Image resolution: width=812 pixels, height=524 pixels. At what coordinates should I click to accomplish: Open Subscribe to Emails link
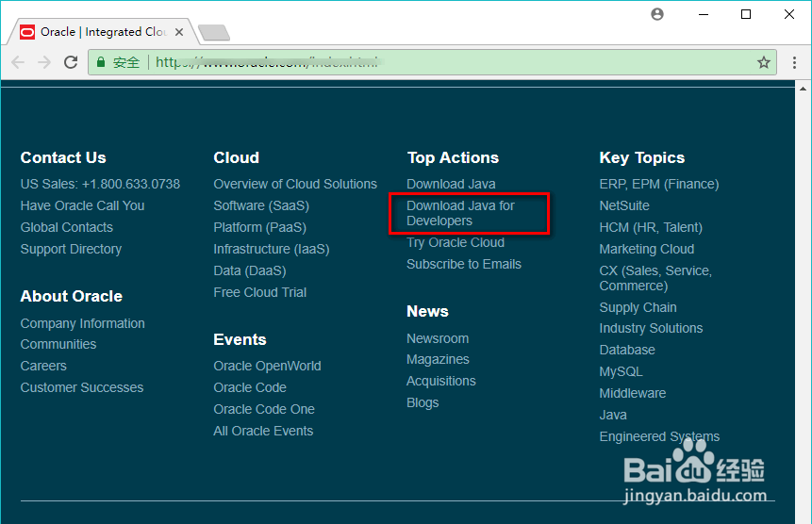[x=463, y=264]
